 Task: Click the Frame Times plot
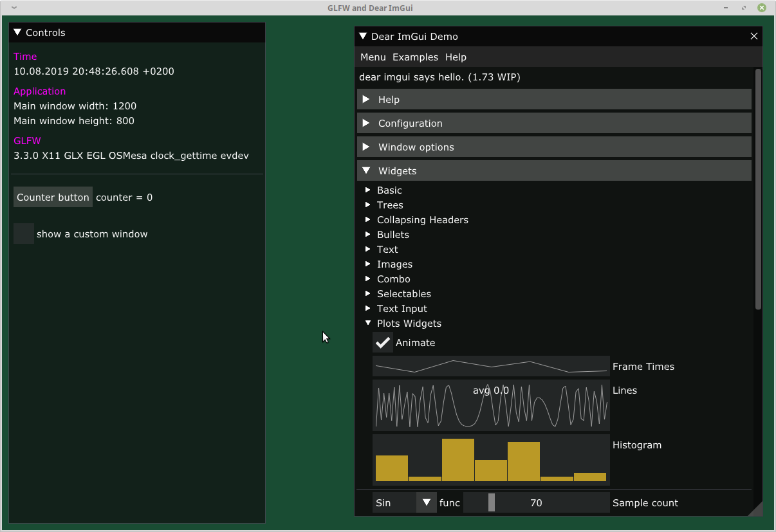coord(491,366)
